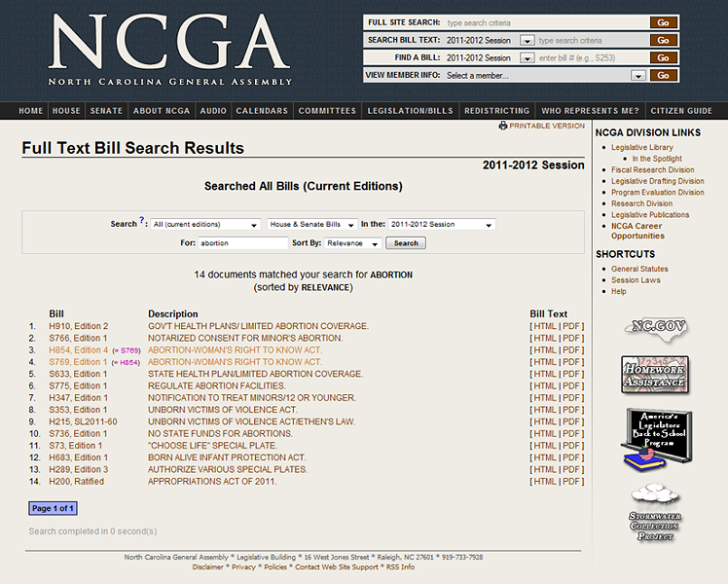This screenshot has width=728, height=584.
Task: Open the Legislative Publications link
Action: pyautogui.click(x=650, y=215)
